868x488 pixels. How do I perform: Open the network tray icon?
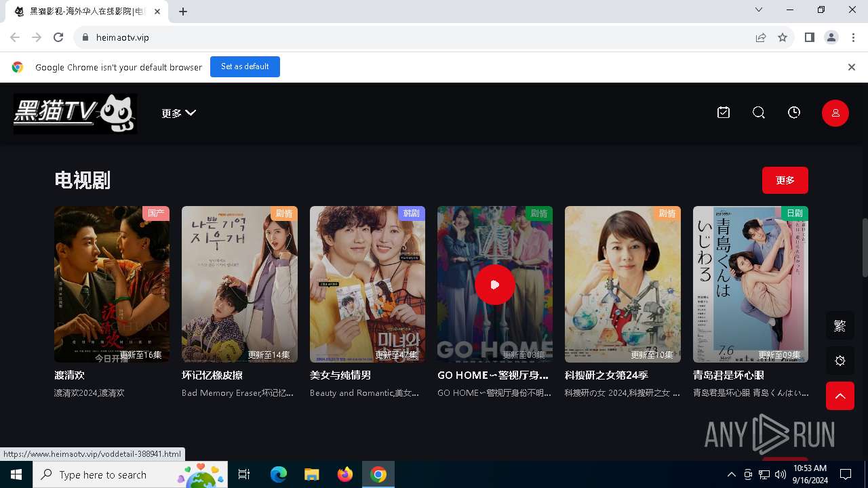coord(764,474)
